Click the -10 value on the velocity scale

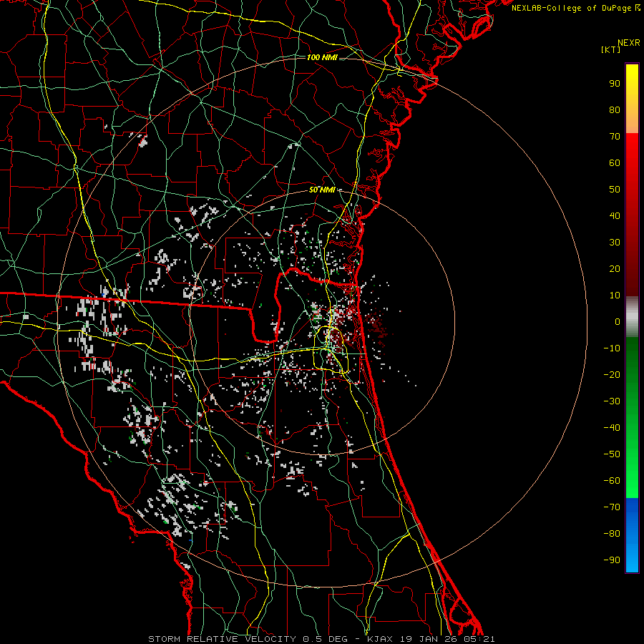(x=612, y=348)
